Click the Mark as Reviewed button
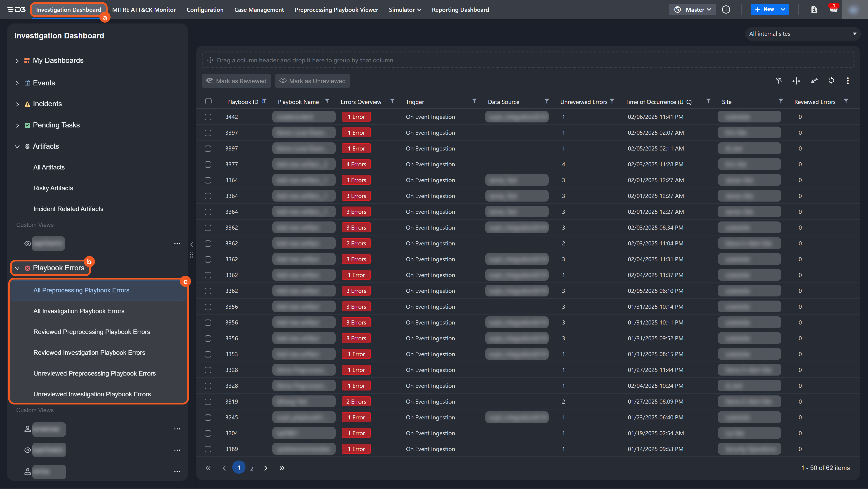868x489 pixels. click(x=236, y=81)
